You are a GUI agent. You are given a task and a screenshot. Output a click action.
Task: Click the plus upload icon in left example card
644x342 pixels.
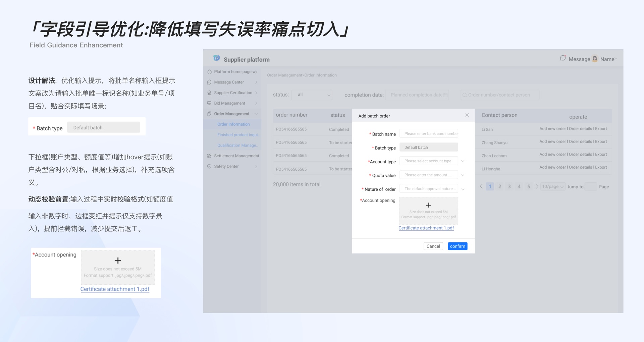118,261
